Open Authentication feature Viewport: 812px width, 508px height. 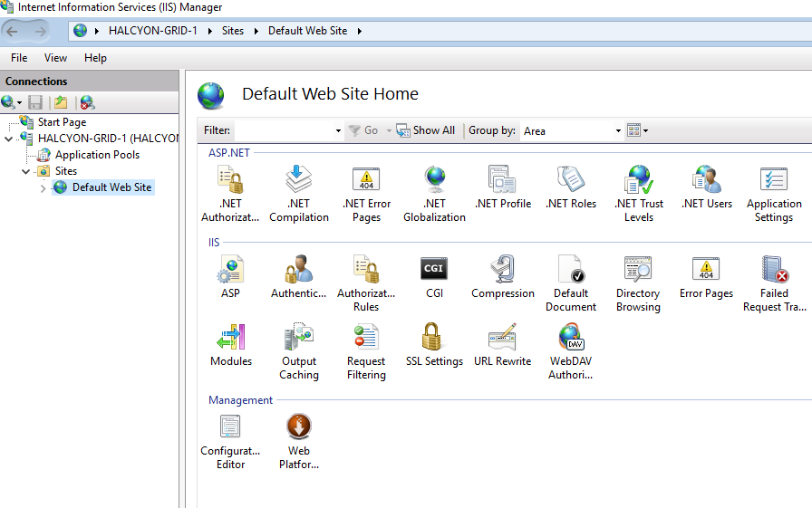click(x=299, y=275)
